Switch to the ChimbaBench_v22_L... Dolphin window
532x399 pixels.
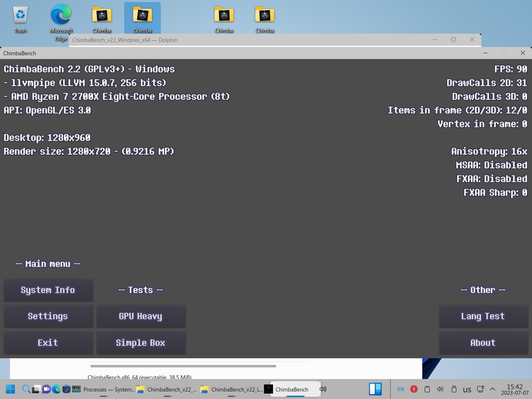tap(232, 389)
